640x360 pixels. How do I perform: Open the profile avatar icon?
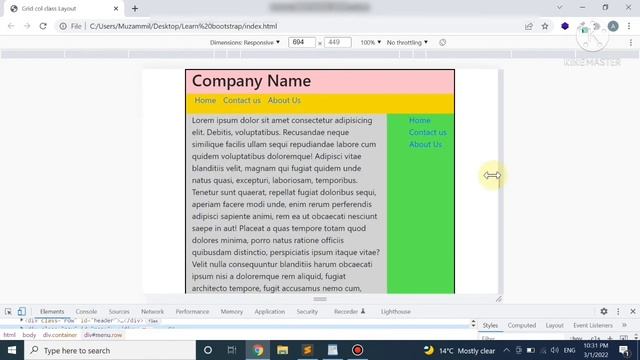point(613,26)
